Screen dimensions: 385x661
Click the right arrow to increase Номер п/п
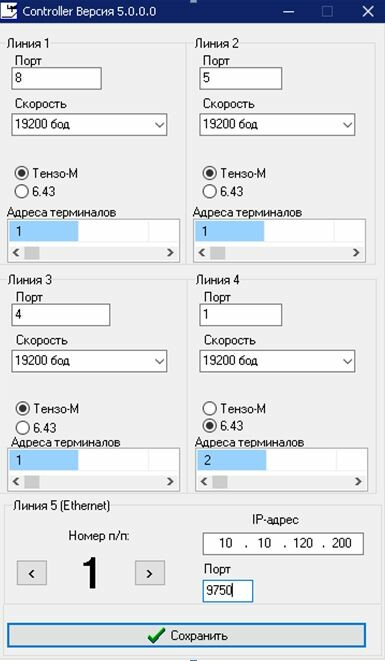[x=150, y=573]
